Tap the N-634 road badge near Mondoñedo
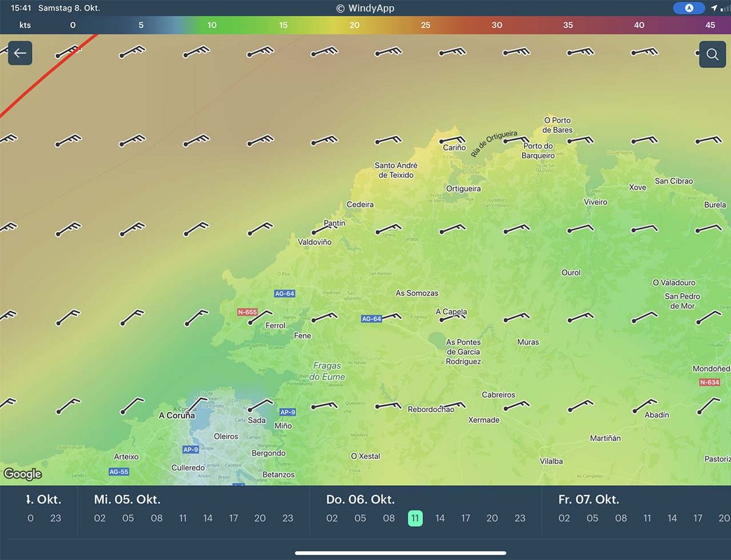The height and width of the screenshot is (560, 731). [x=710, y=383]
